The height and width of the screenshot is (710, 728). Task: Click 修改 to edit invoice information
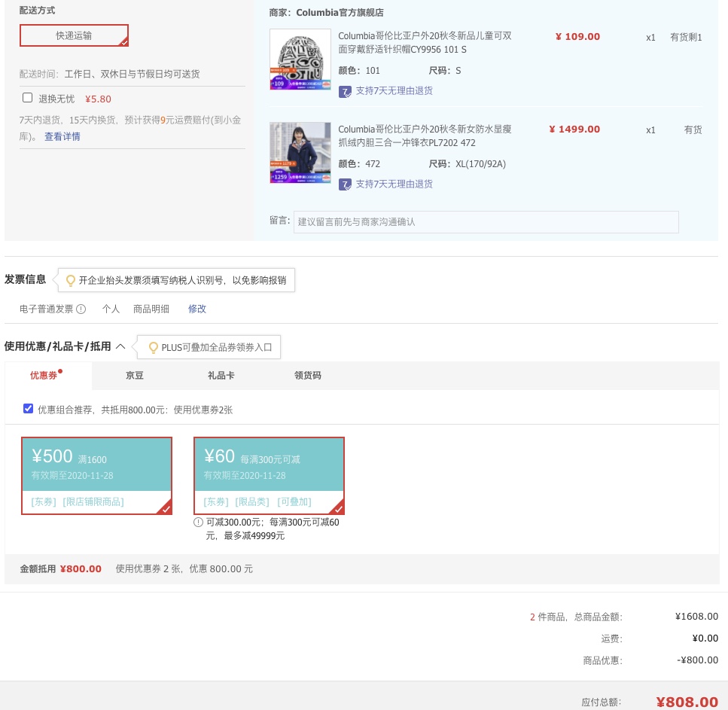(x=196, y=309)
